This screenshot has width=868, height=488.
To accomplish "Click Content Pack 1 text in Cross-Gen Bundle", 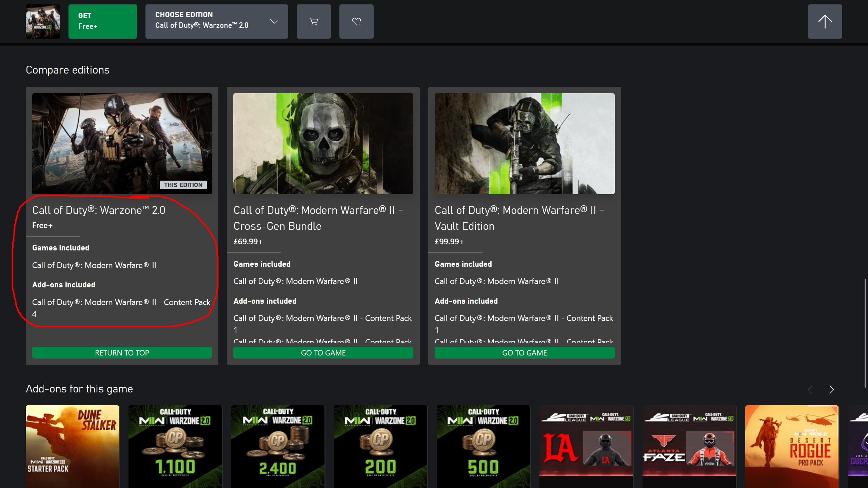I will pos(322,324).
